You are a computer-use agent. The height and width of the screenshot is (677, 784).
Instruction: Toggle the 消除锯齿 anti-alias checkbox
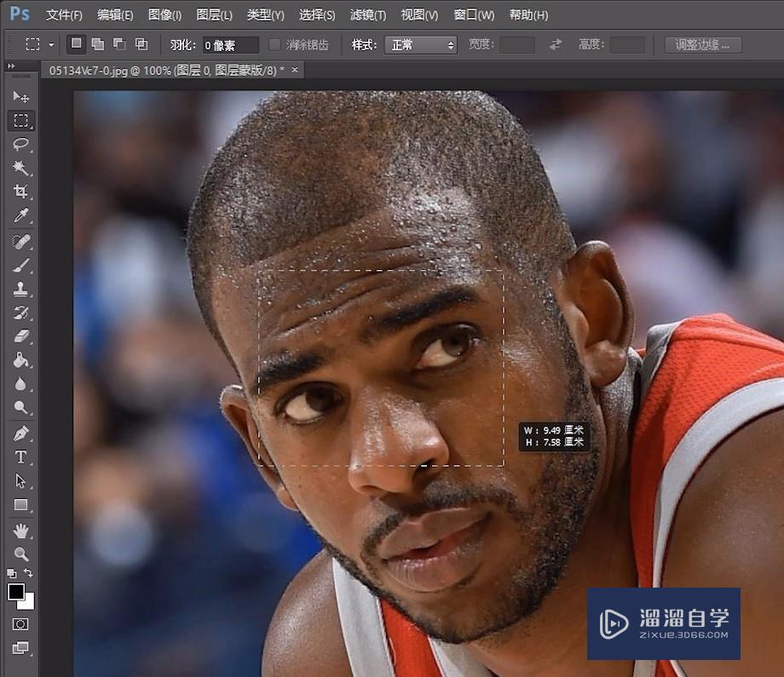[274, 45]
